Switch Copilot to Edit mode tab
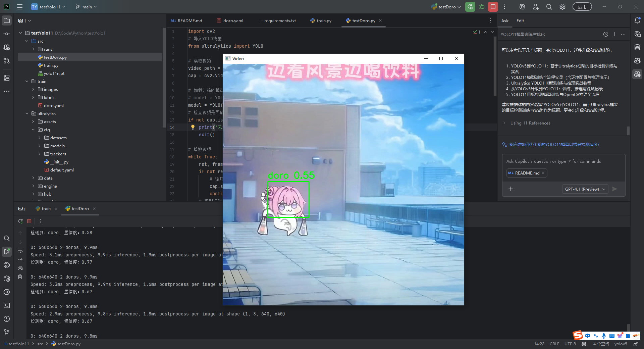The height and width of the screenshot is (349, 644). [x=520, y=20]
